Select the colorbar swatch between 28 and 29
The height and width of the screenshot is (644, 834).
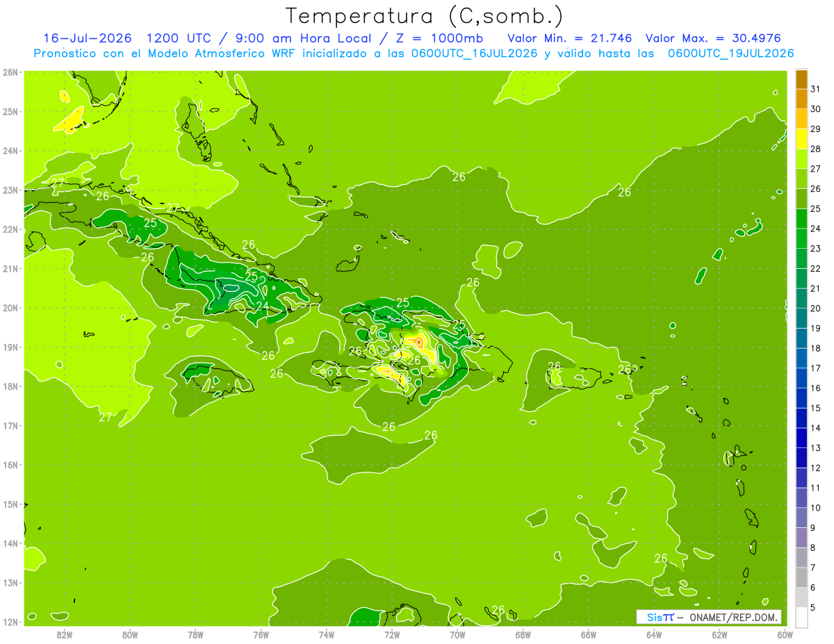pos(801,138)
